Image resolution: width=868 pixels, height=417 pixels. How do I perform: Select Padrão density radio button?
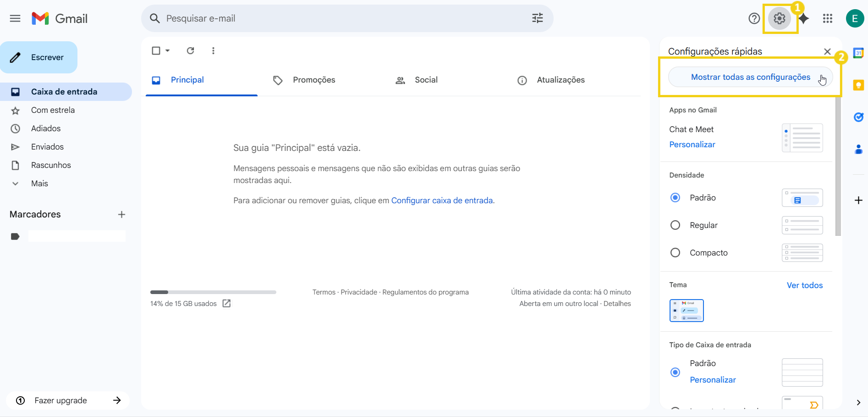coord(675,198)
